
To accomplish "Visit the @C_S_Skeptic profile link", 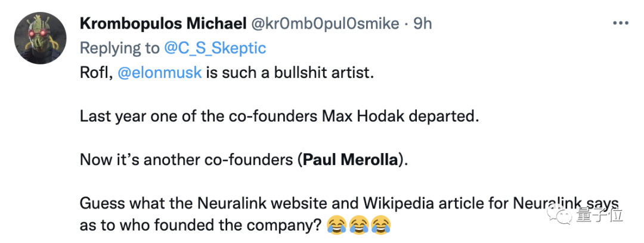I will (x=214, y=48).
